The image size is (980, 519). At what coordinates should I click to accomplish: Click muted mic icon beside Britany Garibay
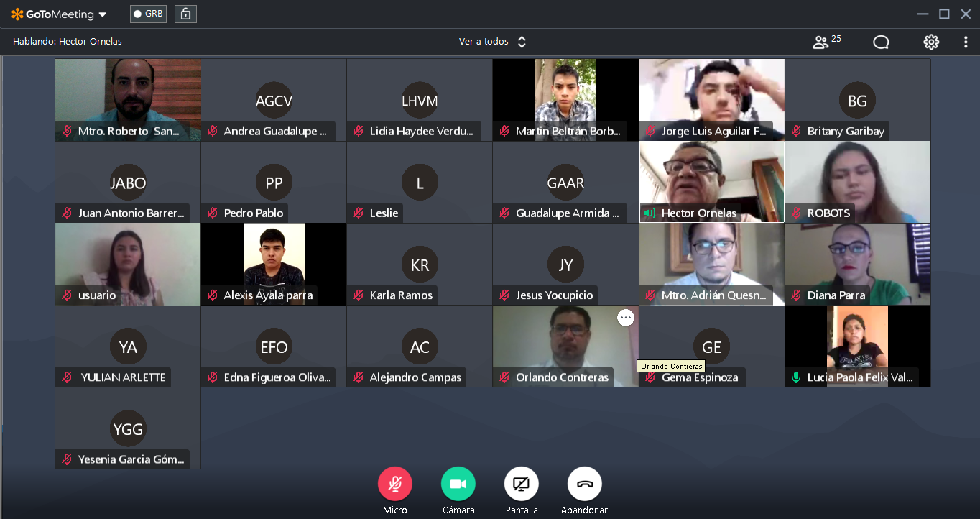pyautogui.click(x=796, y=131)
